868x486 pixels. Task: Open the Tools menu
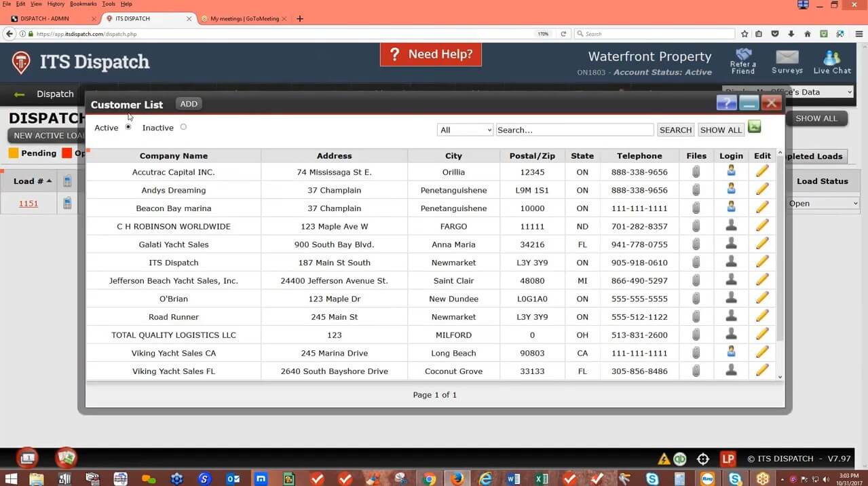tap(109, 4)
